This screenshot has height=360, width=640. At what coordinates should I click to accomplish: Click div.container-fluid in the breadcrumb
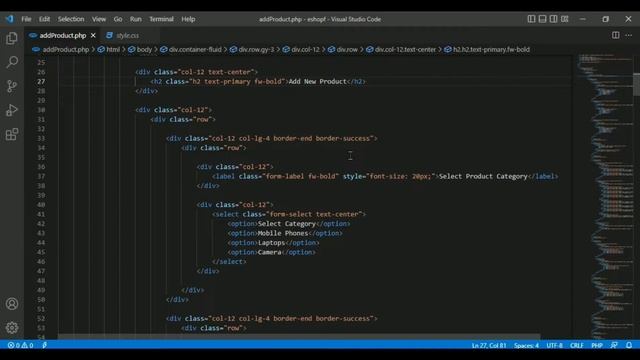tap(195, 49)
